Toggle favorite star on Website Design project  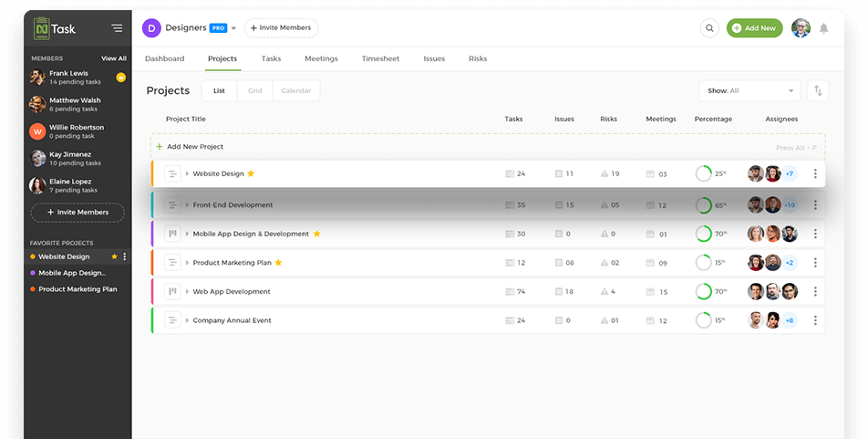(x=251, y=173)
